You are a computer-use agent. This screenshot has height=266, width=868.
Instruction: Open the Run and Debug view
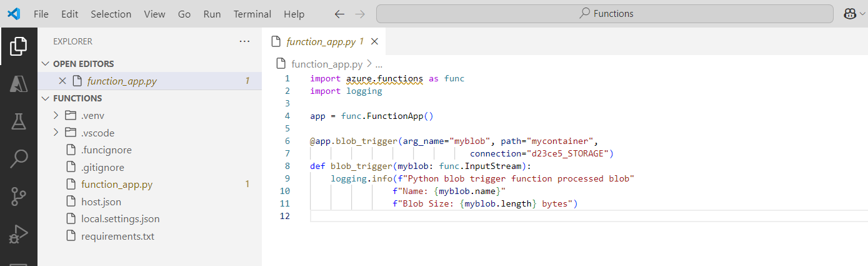19,234
